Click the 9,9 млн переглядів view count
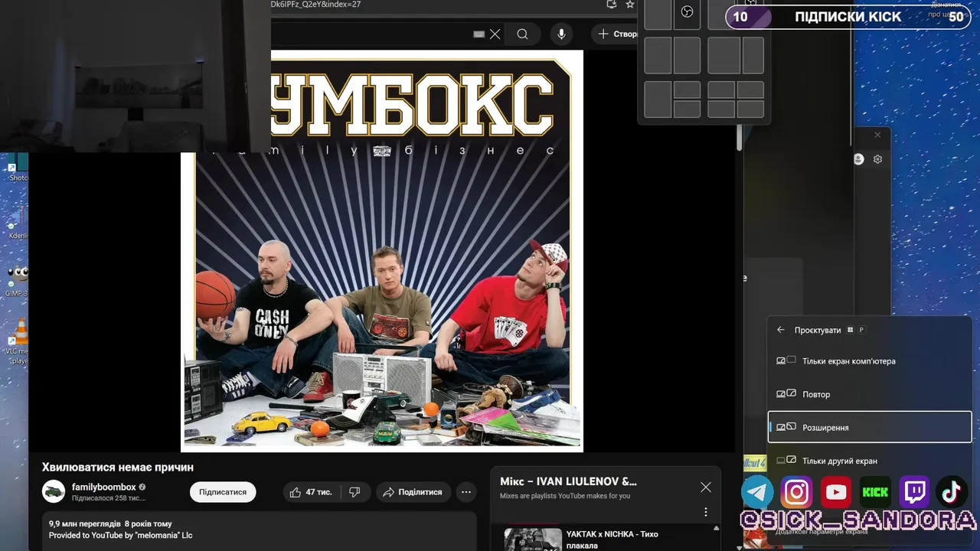The image size is (980, 551). (85, 524)
